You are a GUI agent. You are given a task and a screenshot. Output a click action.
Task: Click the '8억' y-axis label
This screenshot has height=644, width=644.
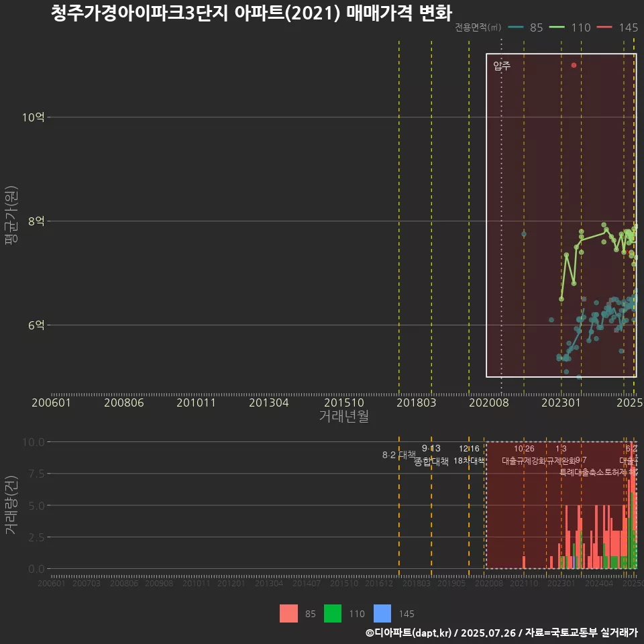[36, 221]
